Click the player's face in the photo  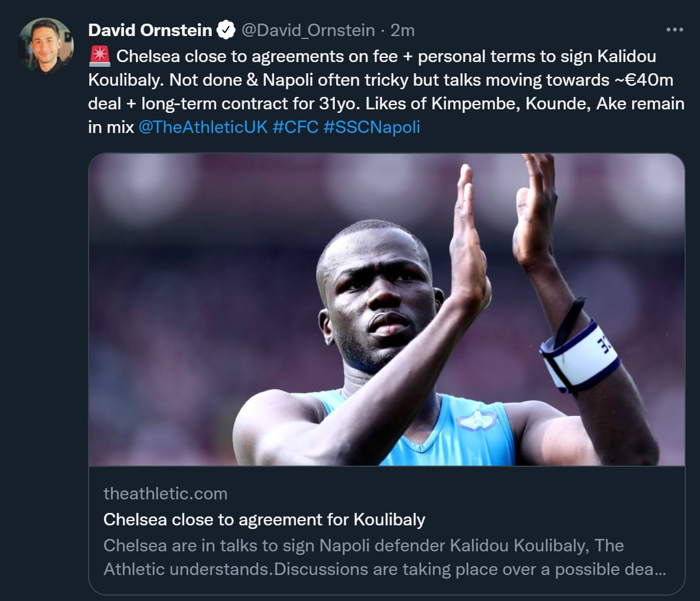coord(378,295)
